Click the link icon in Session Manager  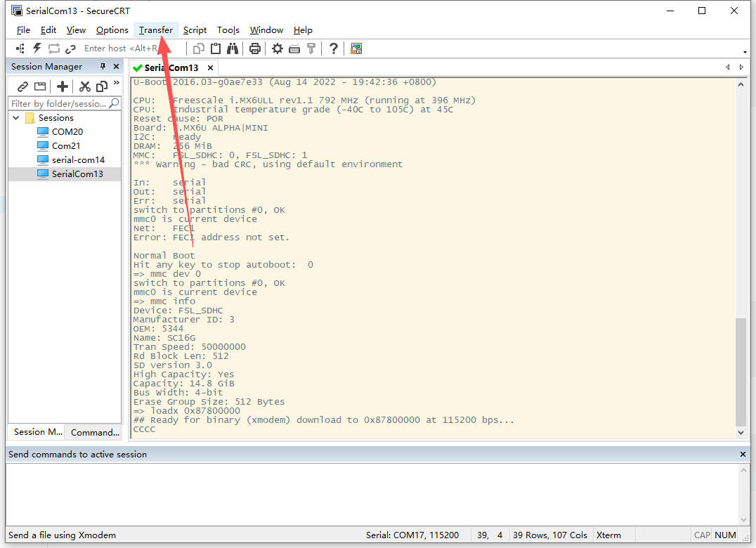pos(22,86)
